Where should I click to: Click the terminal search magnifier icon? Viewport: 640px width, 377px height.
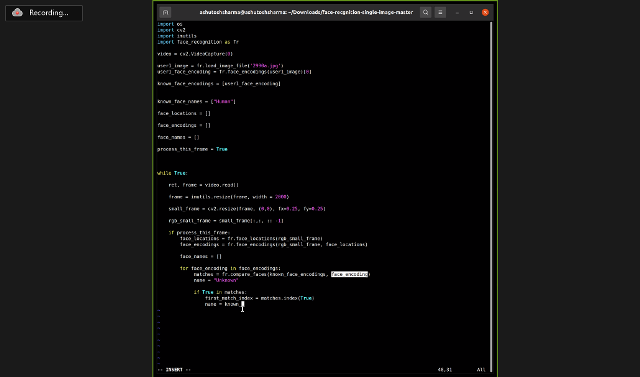pyautogui.click(x=425, y=12)
